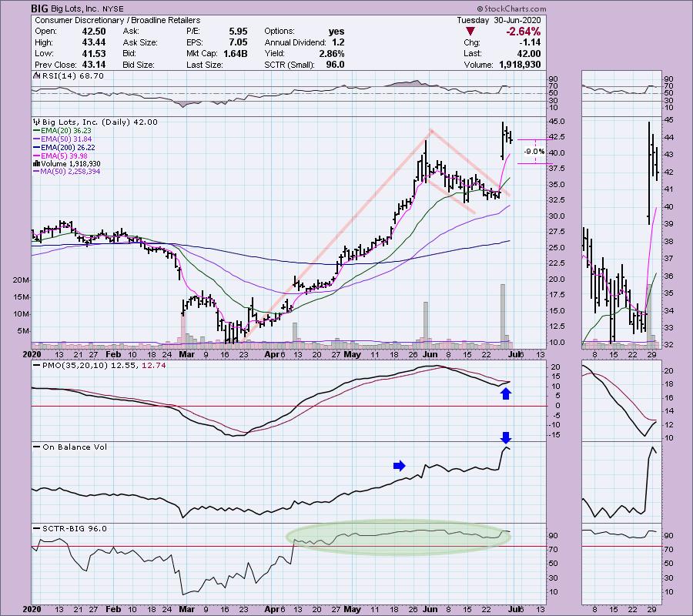Click the Annual Dividend value 1.2
The image size is (693, 616).
(338, 42)
